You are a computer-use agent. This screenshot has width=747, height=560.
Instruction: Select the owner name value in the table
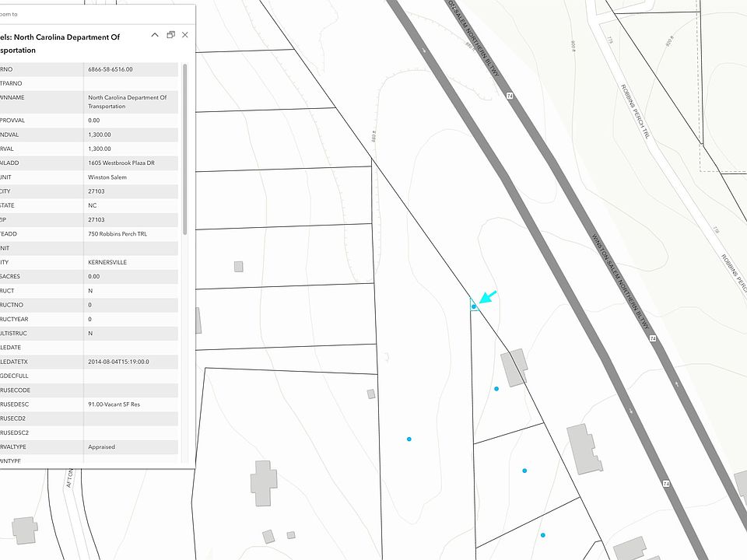point(127,102)
